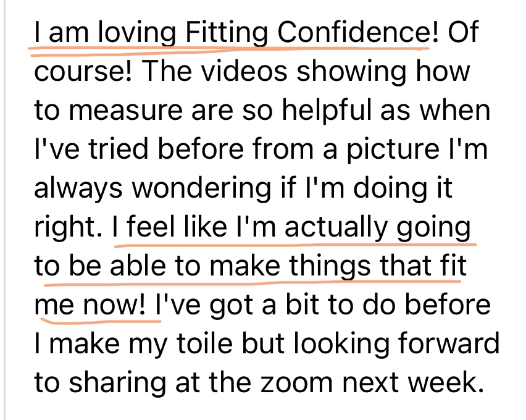Click the word "helpful" in the testimonial
The width and height of the screenshot is (526, 420).
coord(356,111)
